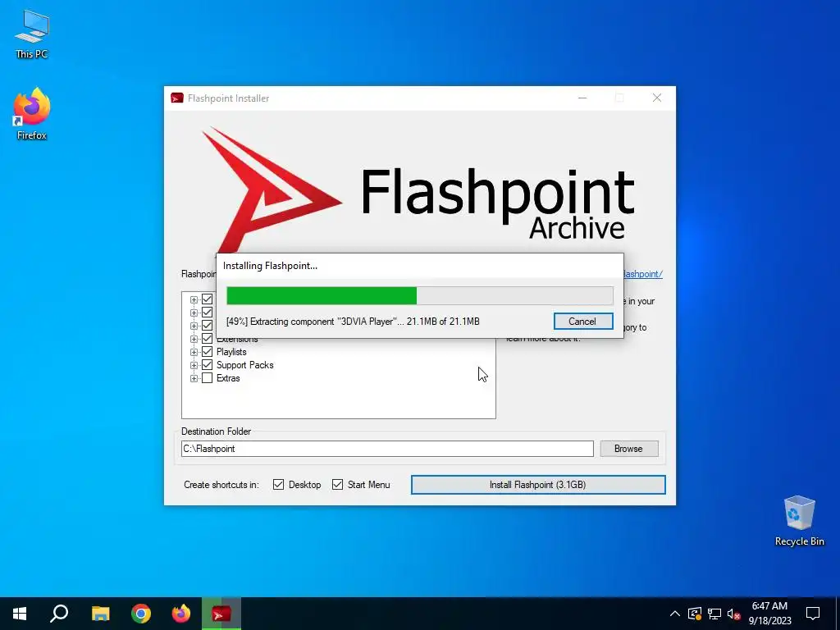Expand the Support Packs tree node
This screenshot has height=630, width=840.
click(x=194, y=365)
